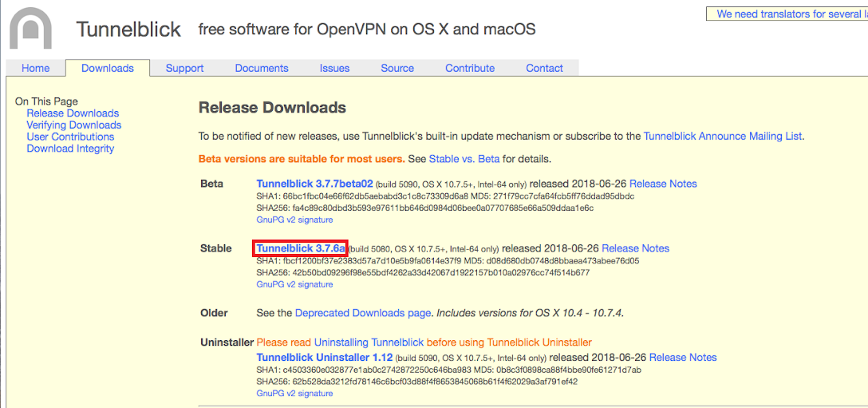Click the uninstaller SHA256 hash text
The height and width of the screenshot is (408, 868).
(416, 382)
